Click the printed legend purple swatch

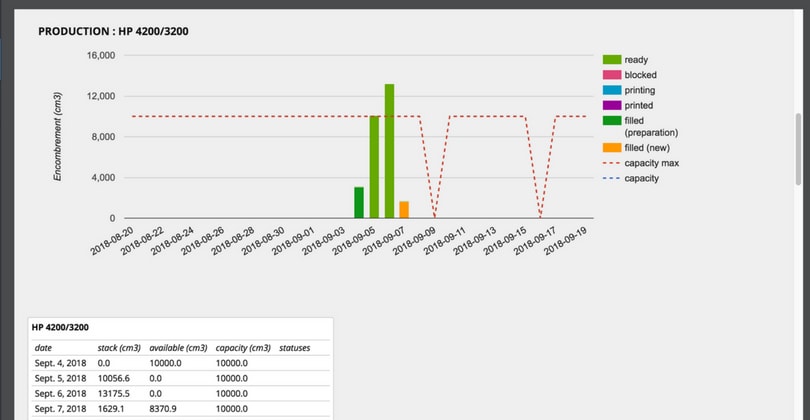click(612, 105)
